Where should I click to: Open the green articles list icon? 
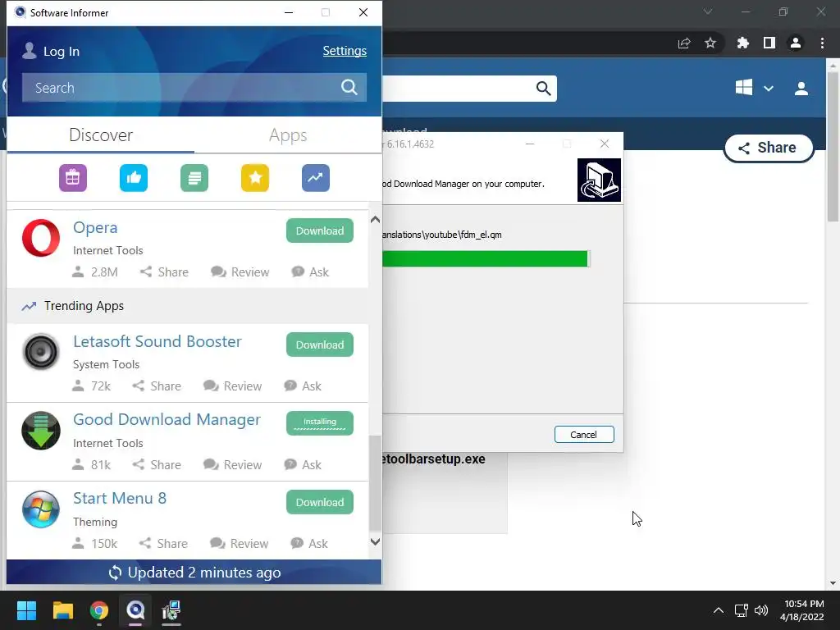[x=194, y=178]
